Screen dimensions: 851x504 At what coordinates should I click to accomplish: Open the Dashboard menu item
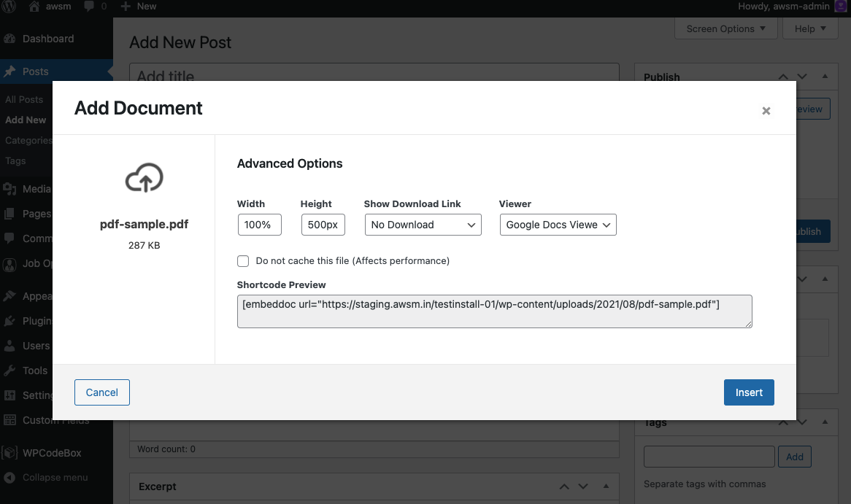point(48,39)
